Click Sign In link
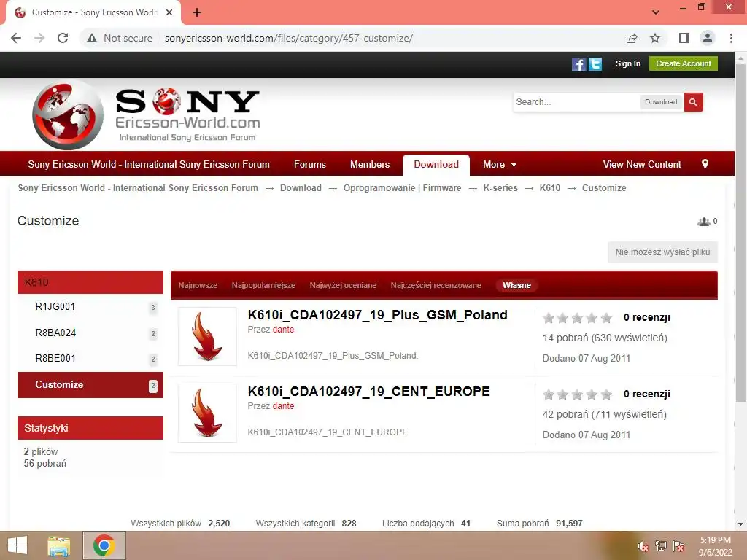747x560 pixels. tap(627, 64)
